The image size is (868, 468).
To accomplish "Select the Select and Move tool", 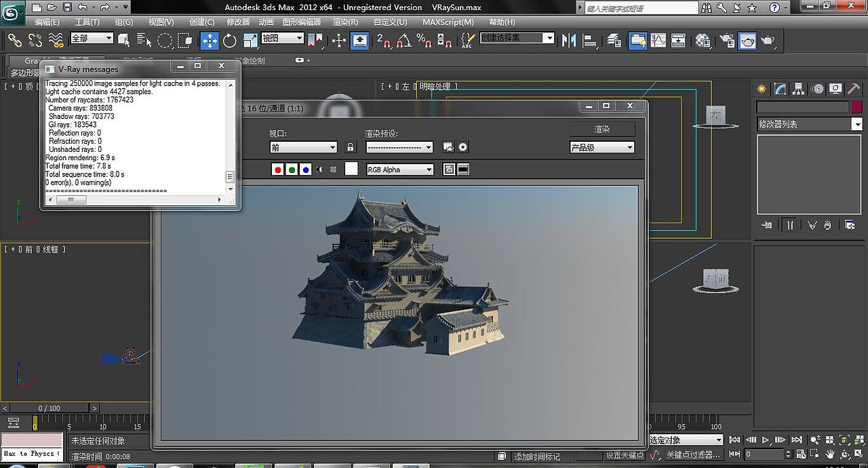I will click(210, 41).
